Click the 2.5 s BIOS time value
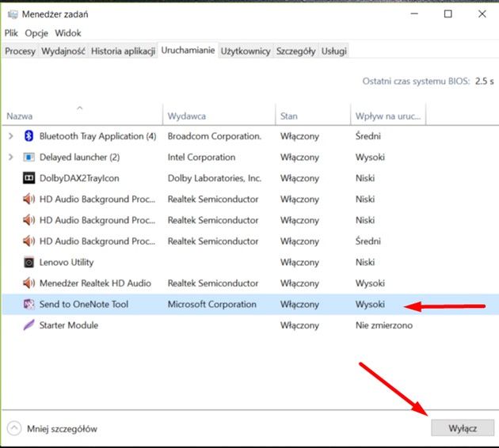 pos(485,81)
